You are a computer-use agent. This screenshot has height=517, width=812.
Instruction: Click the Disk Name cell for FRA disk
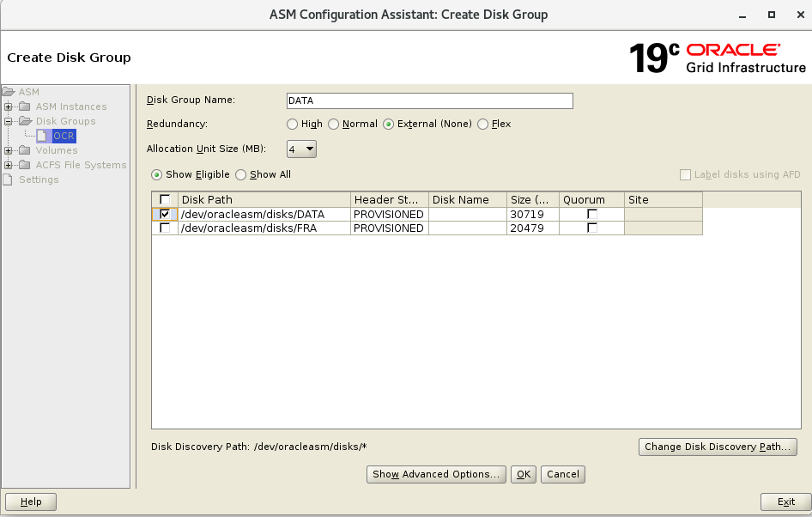tap(468, 228)
